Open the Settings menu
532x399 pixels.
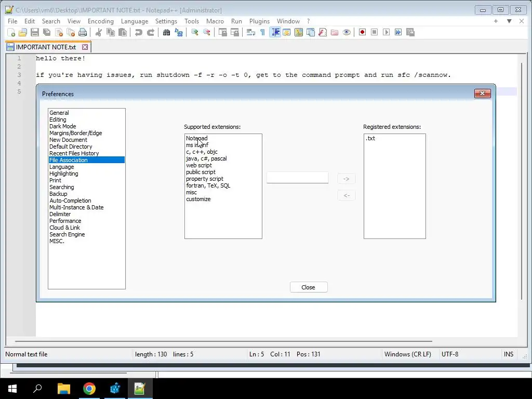tap(166, 21)
